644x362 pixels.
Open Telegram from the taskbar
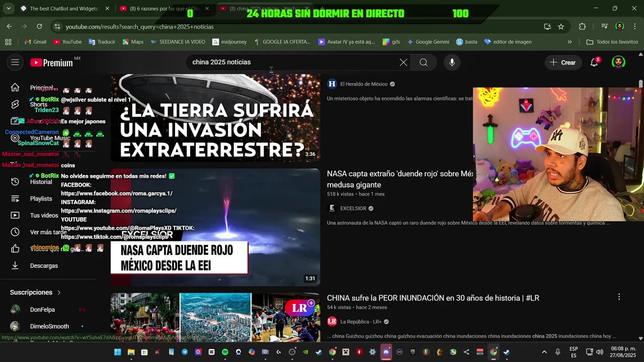[x=185, y=352]
